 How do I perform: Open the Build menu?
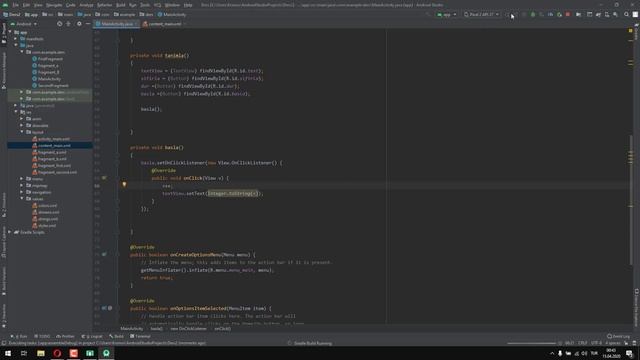tap(121, 5)
